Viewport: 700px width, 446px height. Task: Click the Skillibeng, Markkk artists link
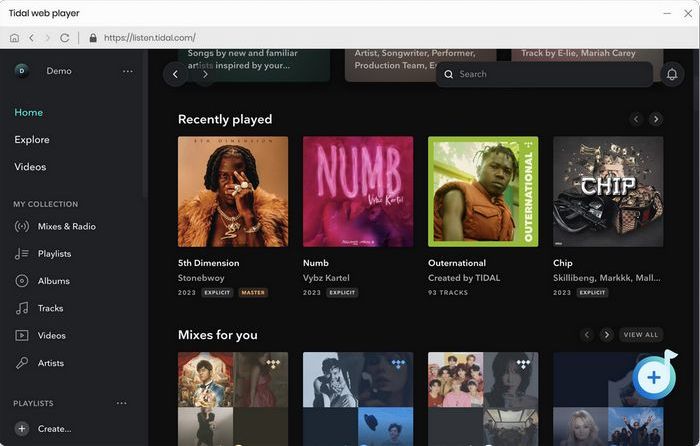coord(606,278)
